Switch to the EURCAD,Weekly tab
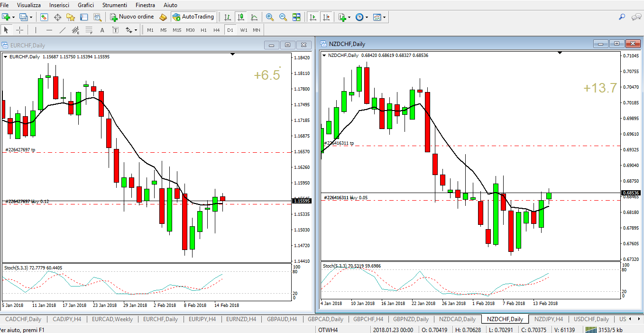Screen dimensions: 644x333 tap(112, 319)
